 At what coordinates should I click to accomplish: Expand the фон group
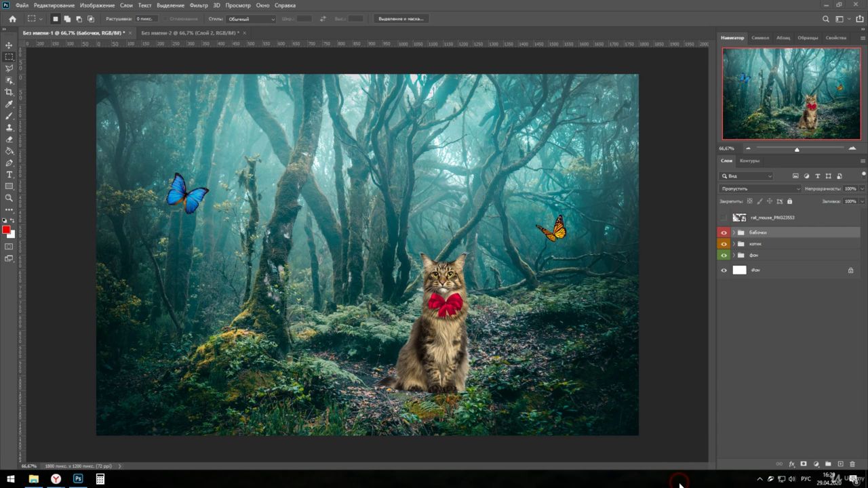tap(733, 256)
